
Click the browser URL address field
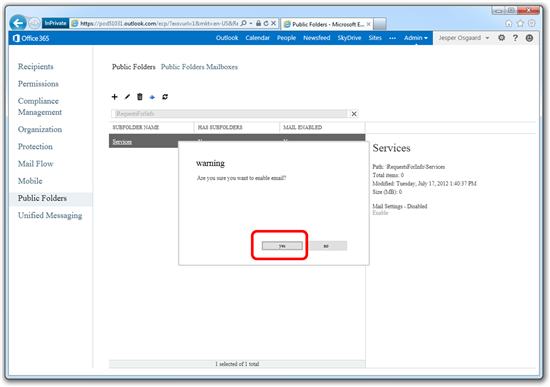point(159,24)
